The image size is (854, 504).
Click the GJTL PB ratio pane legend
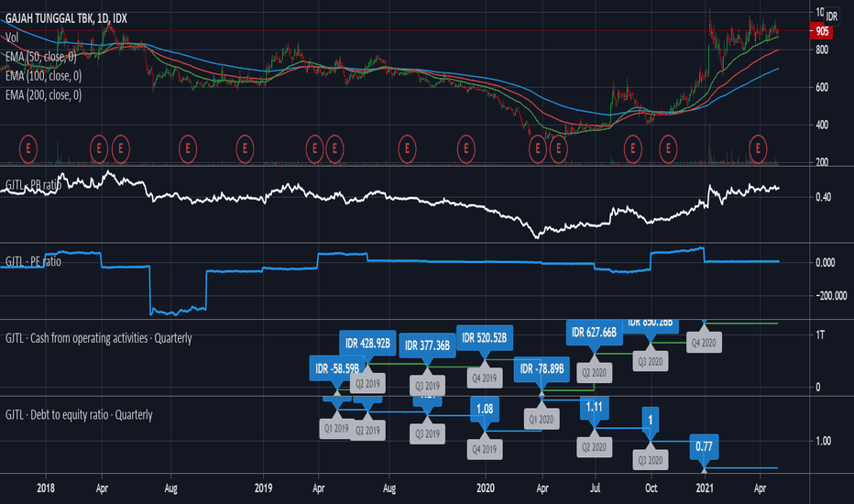pos(33,185)
